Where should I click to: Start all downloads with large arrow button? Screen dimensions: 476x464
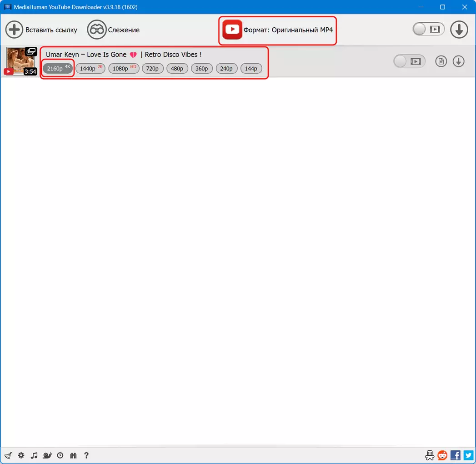click(x=459, y=30)
